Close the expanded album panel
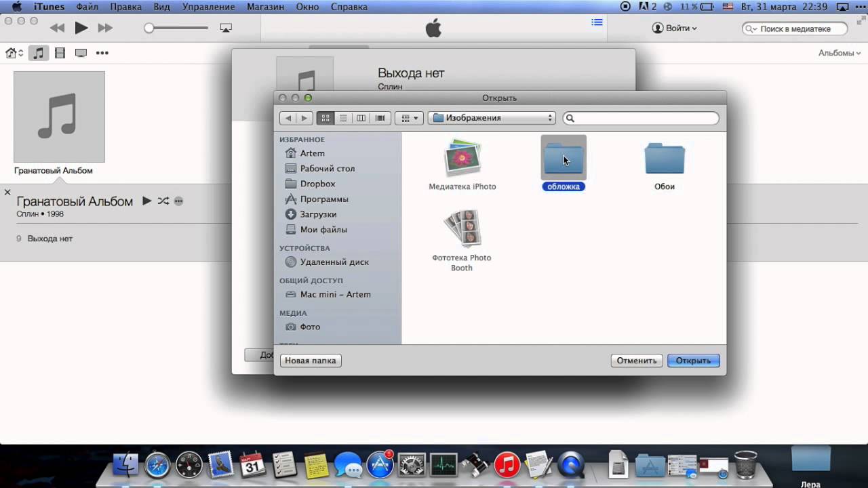 point(7,192)
